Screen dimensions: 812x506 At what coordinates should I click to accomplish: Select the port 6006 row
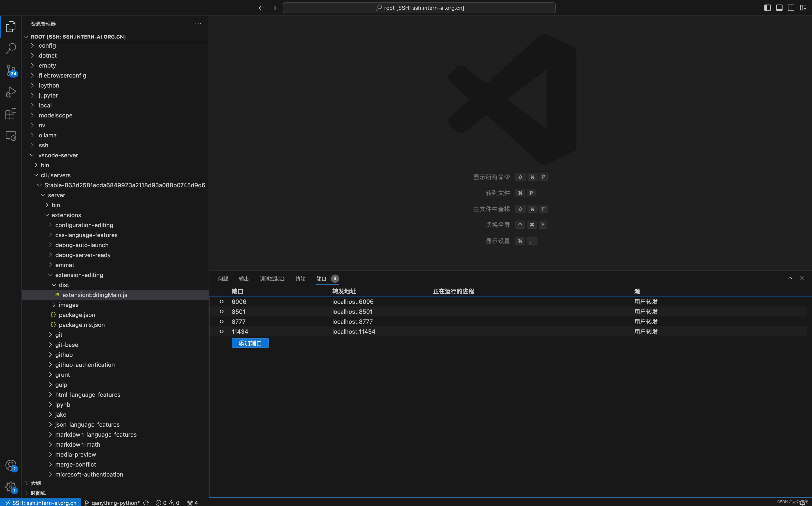[508, 302]
